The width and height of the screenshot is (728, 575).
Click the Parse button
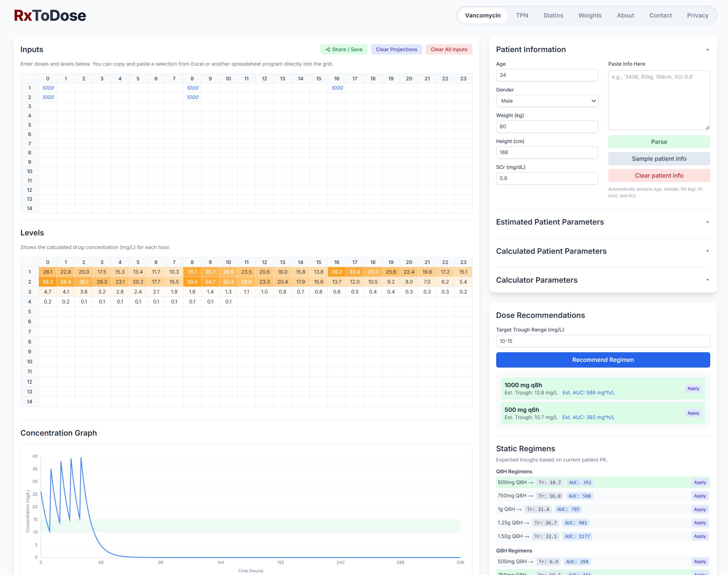pos(659,142)
